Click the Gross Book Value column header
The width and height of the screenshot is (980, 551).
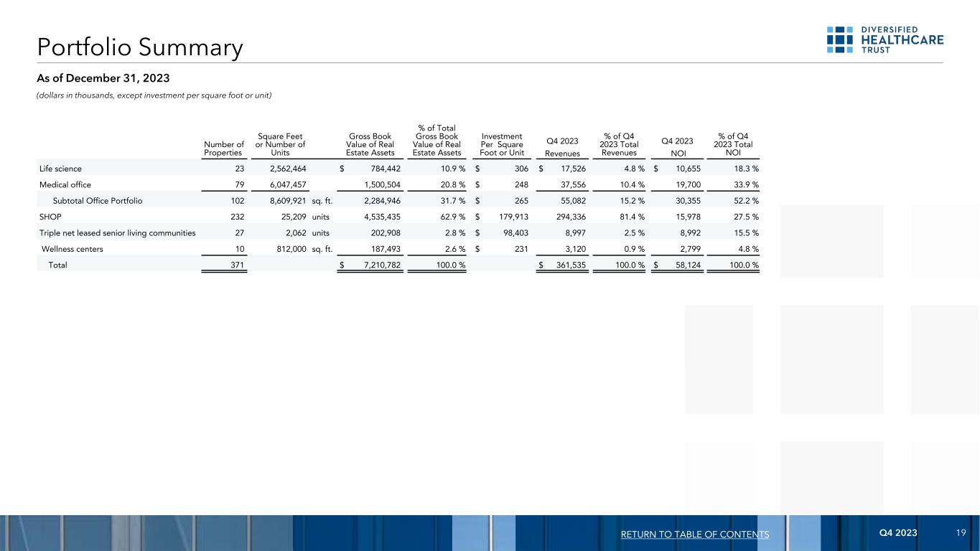click(369, 144)
